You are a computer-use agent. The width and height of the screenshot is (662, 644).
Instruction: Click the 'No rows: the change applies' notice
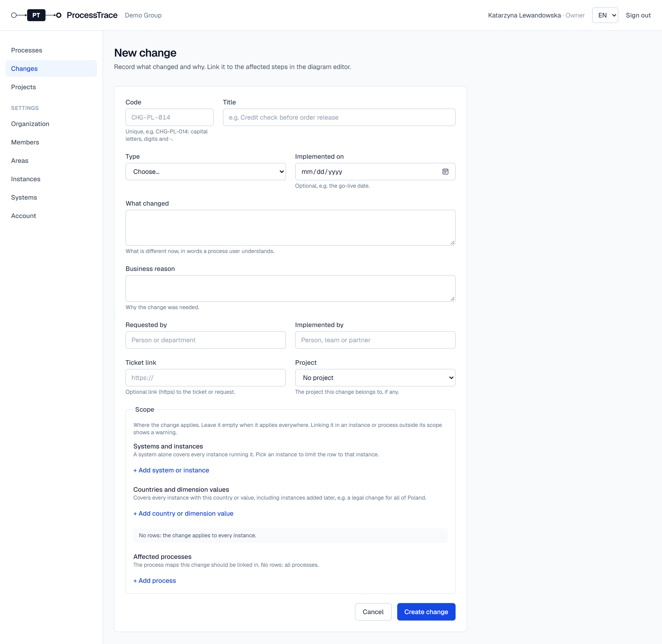click(290, 535)
